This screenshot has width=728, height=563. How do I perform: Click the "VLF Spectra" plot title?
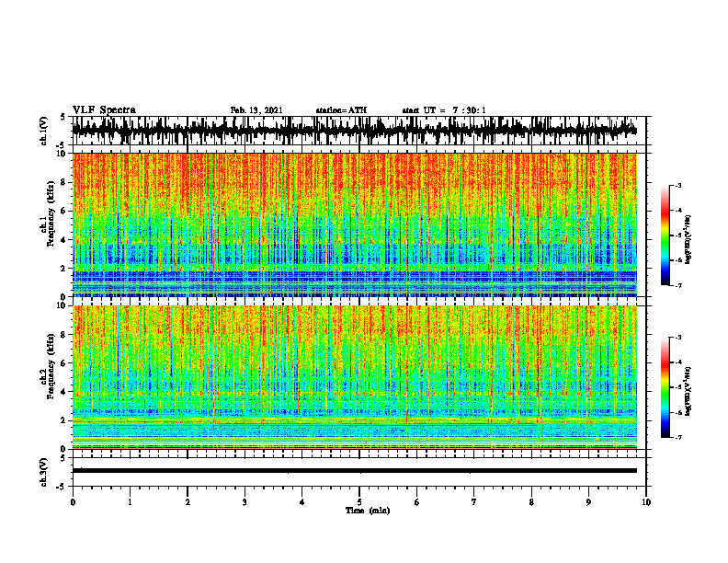coord(104,110)
